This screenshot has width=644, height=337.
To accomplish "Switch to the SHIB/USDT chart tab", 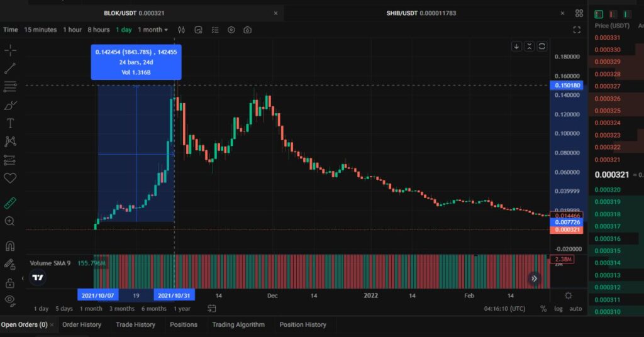I will click(421, 13).
